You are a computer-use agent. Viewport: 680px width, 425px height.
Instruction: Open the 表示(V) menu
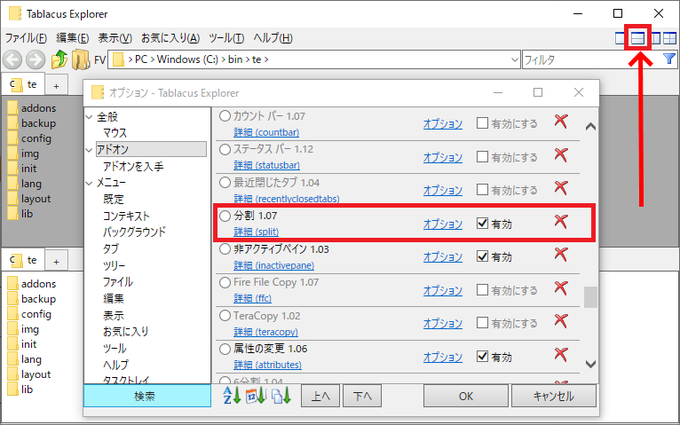pos(115,38)
